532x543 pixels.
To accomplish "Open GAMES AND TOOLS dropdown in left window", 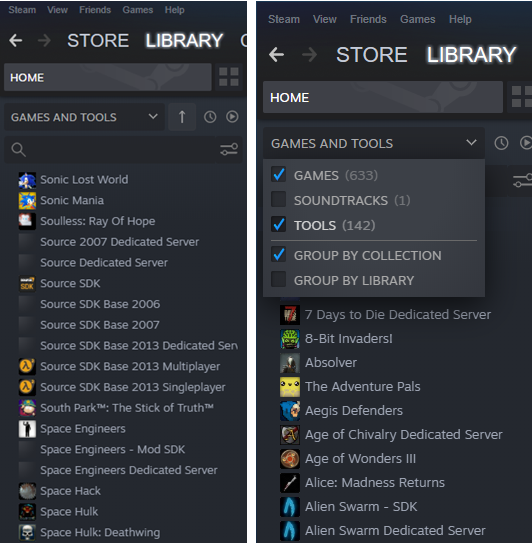I will coord(84,117).
